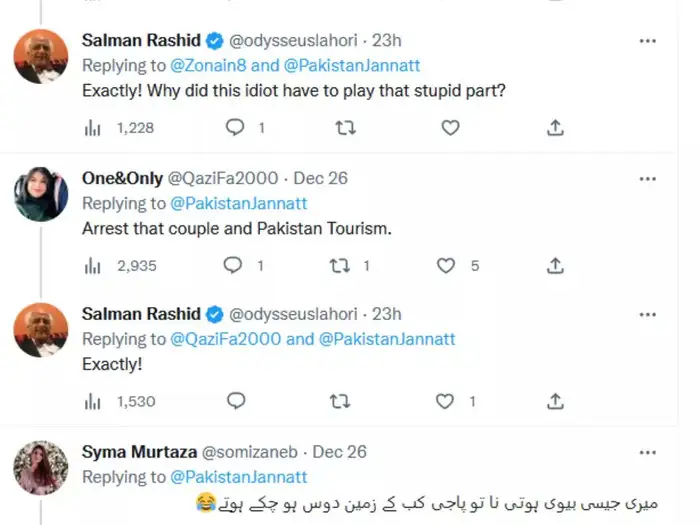Retweet Salman Rashid's "Exactly!" reply
Image resolution: width=700 pixels, height=525 pixels.
341,401
